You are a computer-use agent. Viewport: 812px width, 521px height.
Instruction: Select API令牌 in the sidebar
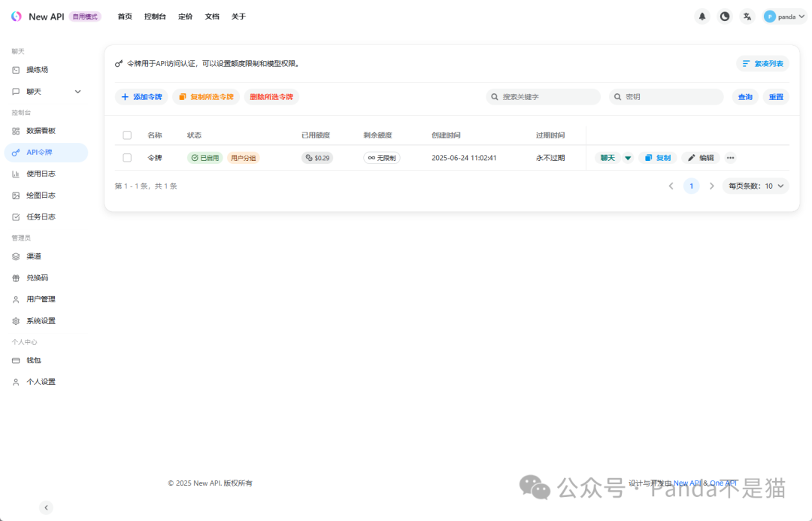click(x=46, y=153)
